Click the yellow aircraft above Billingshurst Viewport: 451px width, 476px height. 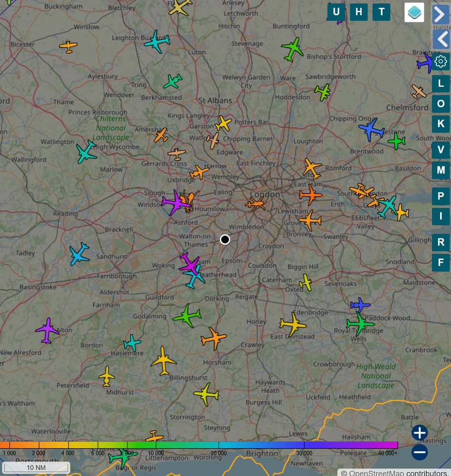164,361
